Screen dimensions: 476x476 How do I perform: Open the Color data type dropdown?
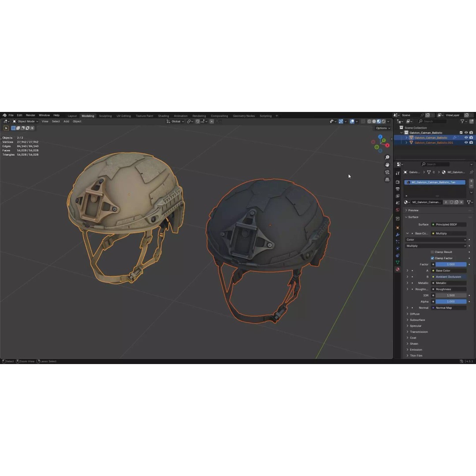click(x=435, y=240)
